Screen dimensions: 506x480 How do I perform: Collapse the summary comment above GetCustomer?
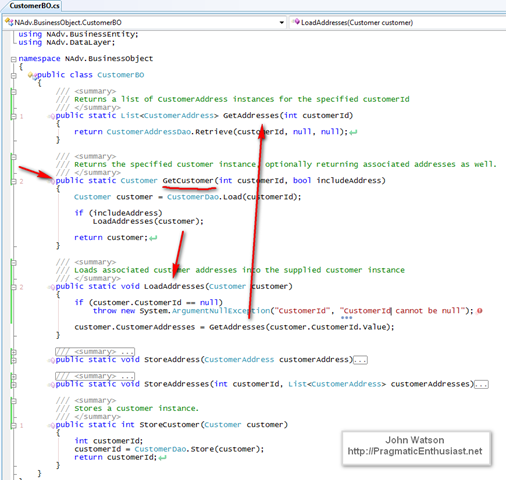pos(13,157)
